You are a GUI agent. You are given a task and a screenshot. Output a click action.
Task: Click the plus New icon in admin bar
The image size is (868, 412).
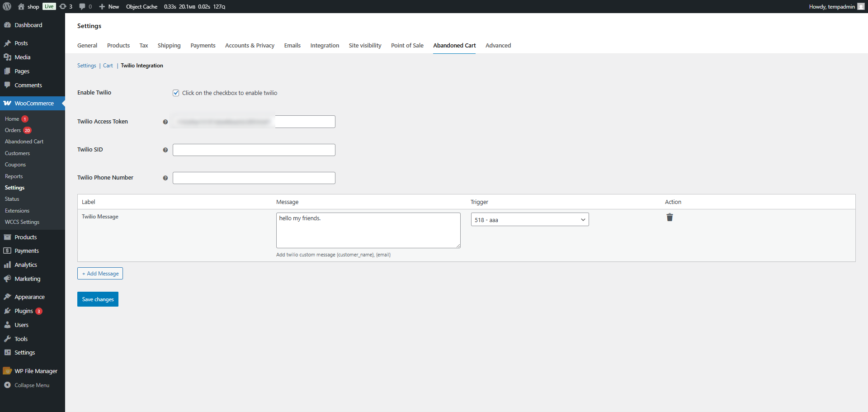102,6
